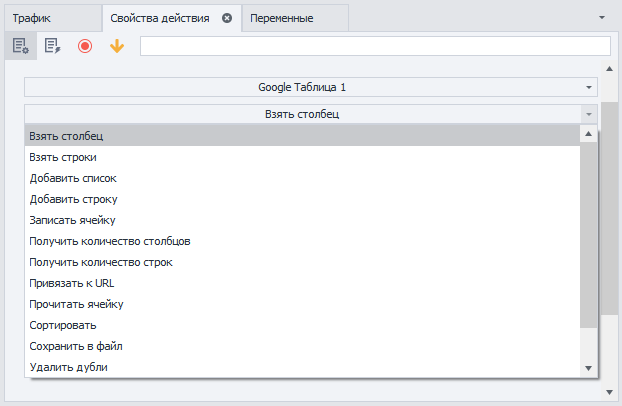
Task: Click the edit properties icon with pencil
Action: tap(52, 46)
